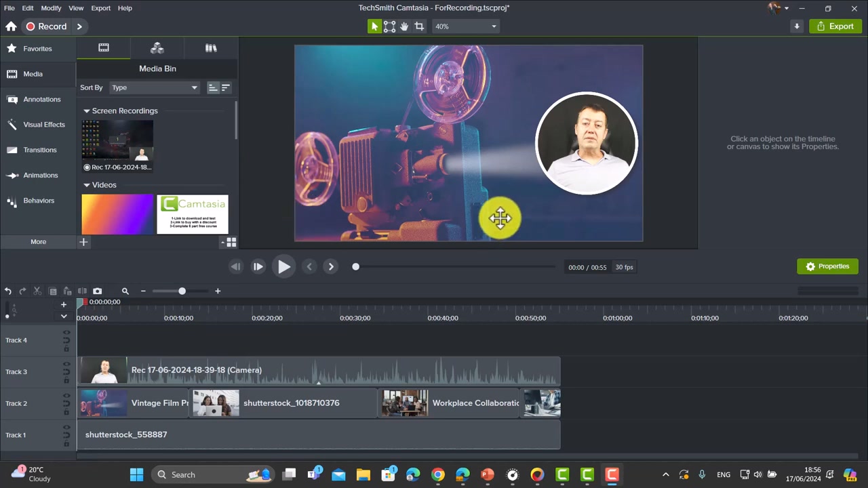The height and width of the screenshot is (488, 868).
Task: Undo the last edit in the timeline toolbar
Action: [7, 291]
